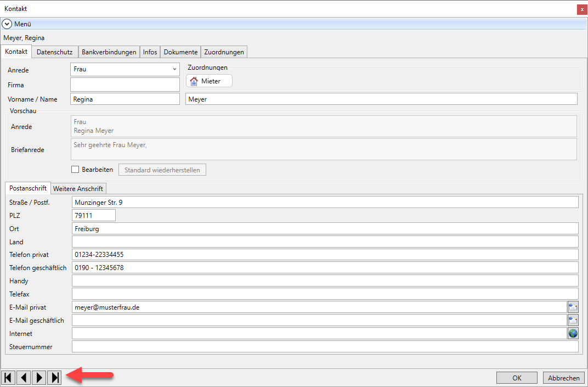The height and width of the screenshot is (387, 588).
Task: Click the Mieter house assignment button
Action: click(x=209, y=81)
